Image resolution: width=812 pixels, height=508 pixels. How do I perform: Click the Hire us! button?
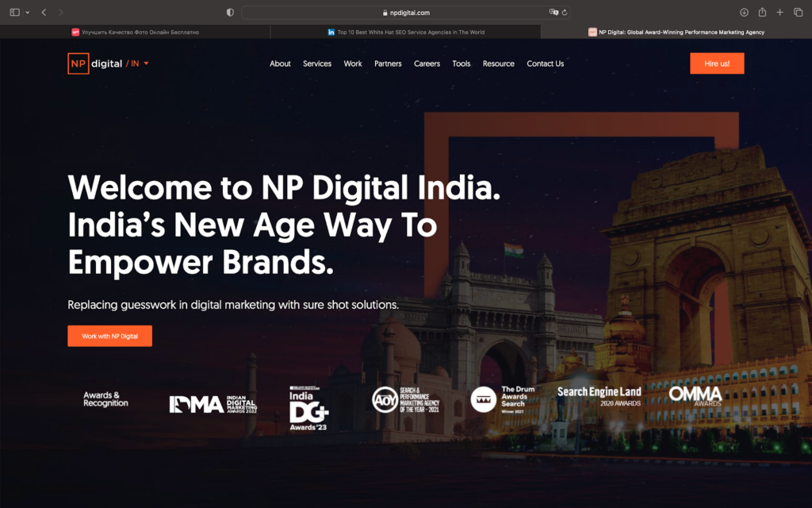coord(717,63)
